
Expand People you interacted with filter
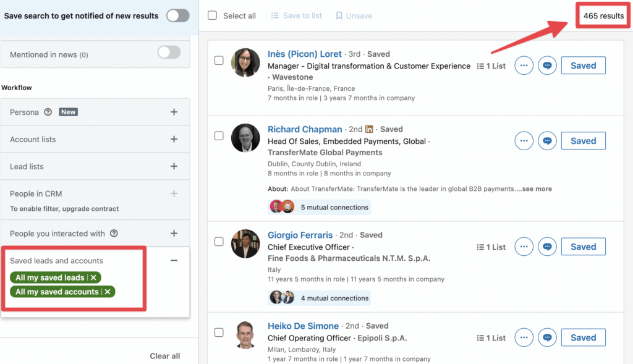coord(174,233)
